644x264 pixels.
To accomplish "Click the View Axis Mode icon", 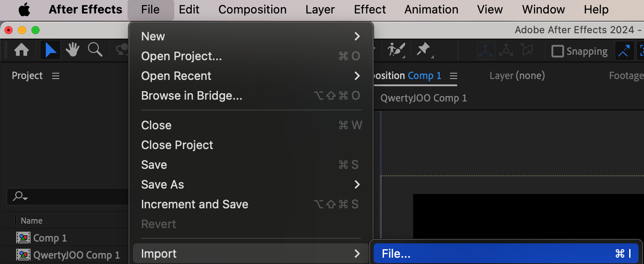I will 526,51.
